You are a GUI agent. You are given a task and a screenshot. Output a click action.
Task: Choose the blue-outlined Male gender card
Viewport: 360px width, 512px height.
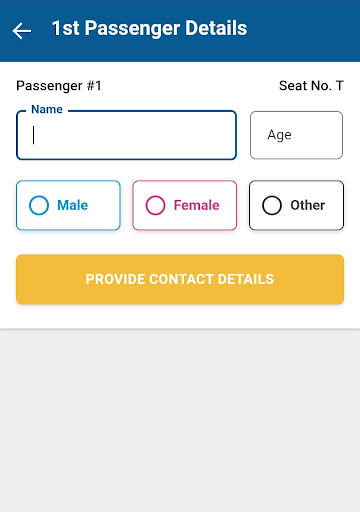coord(68,205)
